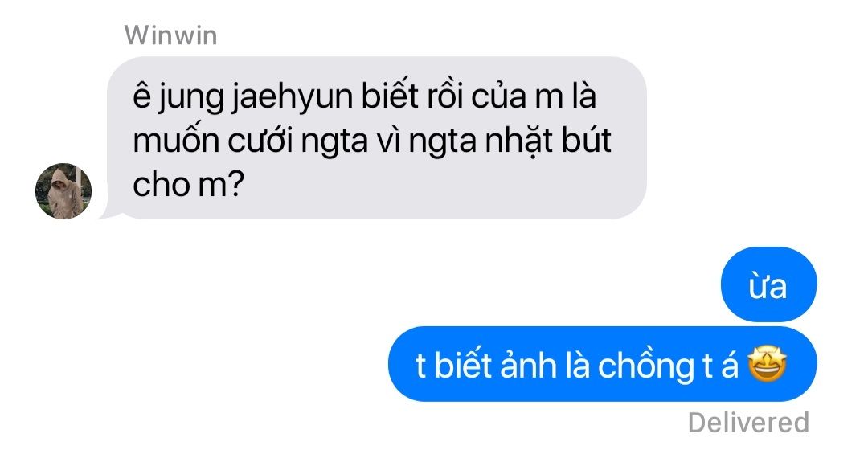The width and height of the screenshot is (868, 450).
Task: Tap the "Winwin" sender name label
Action: (x=170, y=35)
